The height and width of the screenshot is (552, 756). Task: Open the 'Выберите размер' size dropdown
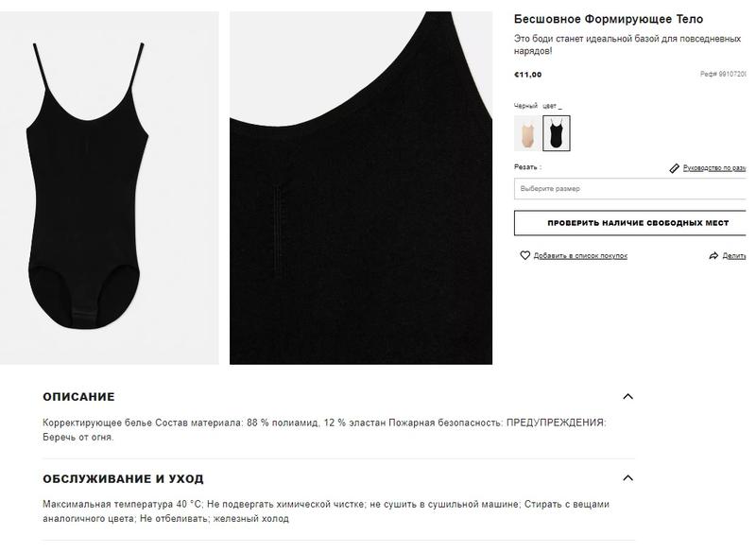click(630, 188)
